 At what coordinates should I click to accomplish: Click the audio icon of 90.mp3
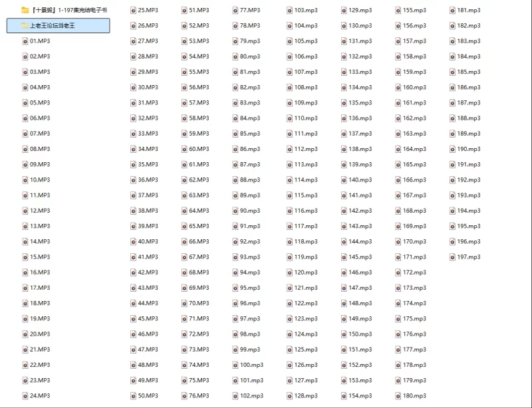click(235, 211)
